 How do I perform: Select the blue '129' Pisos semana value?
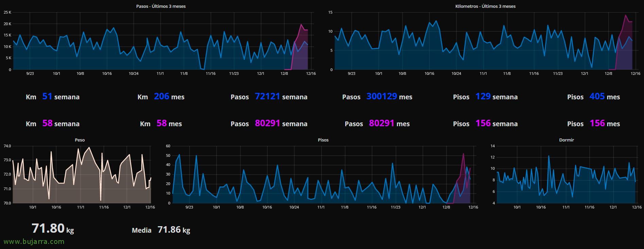tap(483, 97)
